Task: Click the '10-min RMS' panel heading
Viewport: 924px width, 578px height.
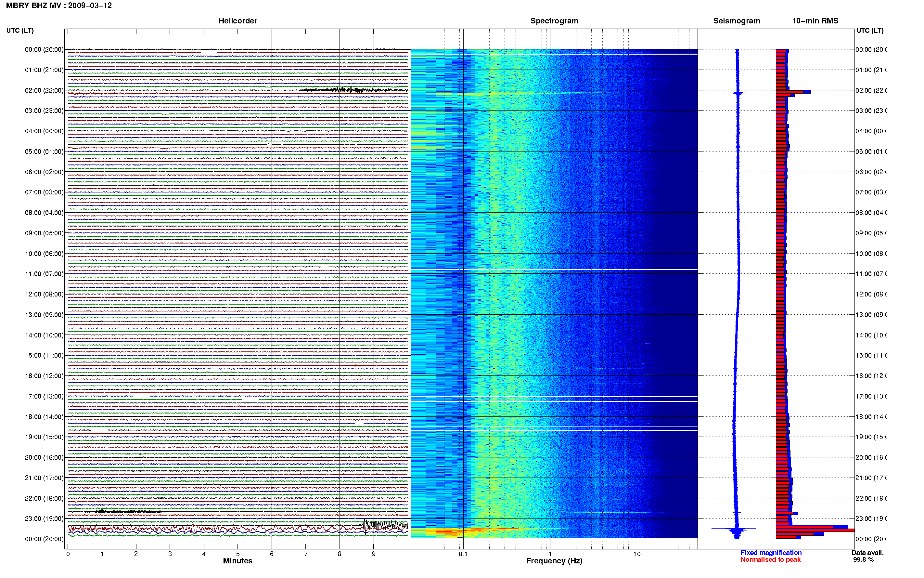Action: click(815, 21)
